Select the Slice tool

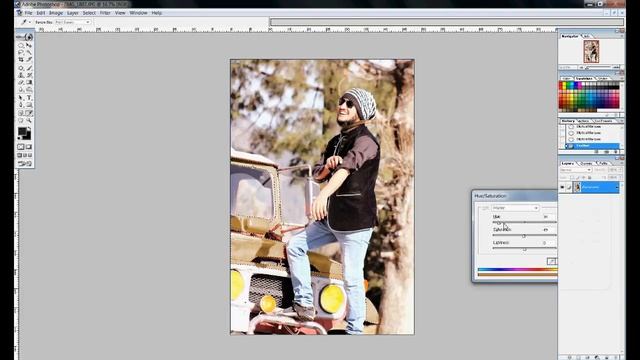29,60
